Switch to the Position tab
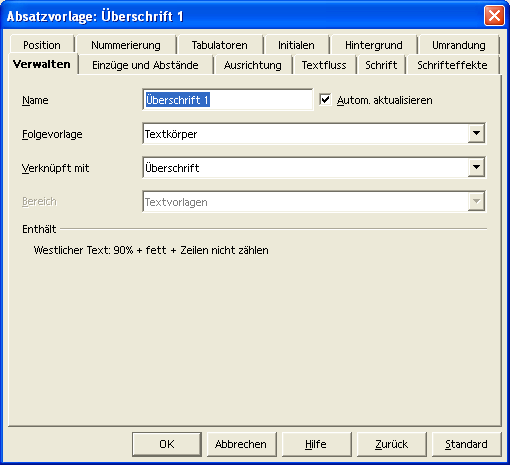Image resolution: width=510 pixels, height=465 pixels. pyautogui.click(x=42, y=45)
